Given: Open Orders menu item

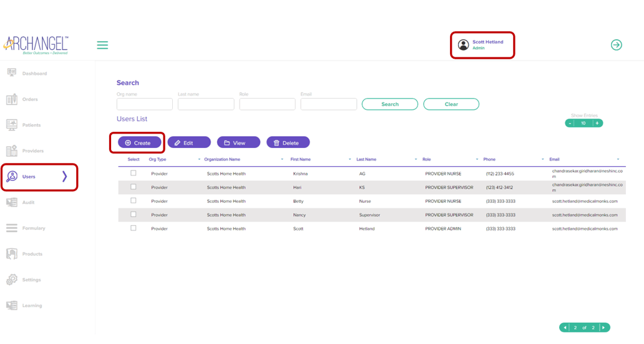Looking at the screenshot, I should [x=30, y=99].
